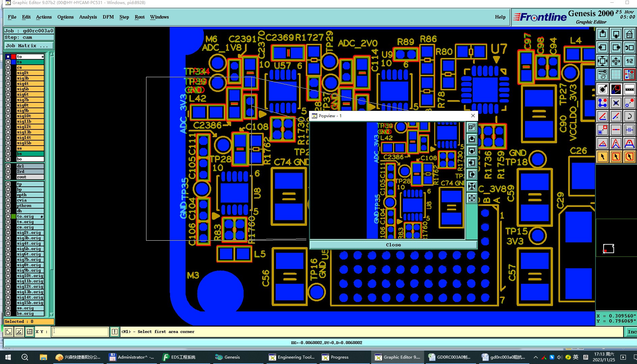This screenshot has width=637, height=364.
Task: Click the red color swatch of layer to
Action: tap(13, 57)
